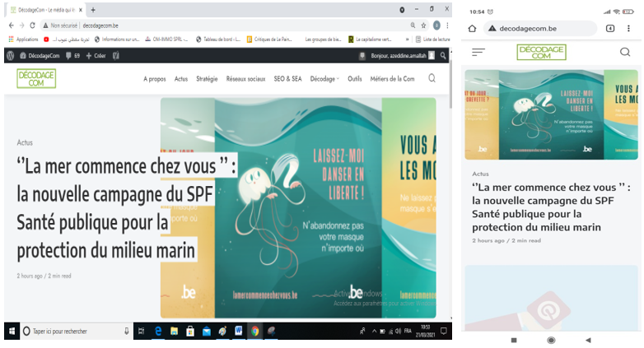Open the SEO & SEA menu item

287,79
